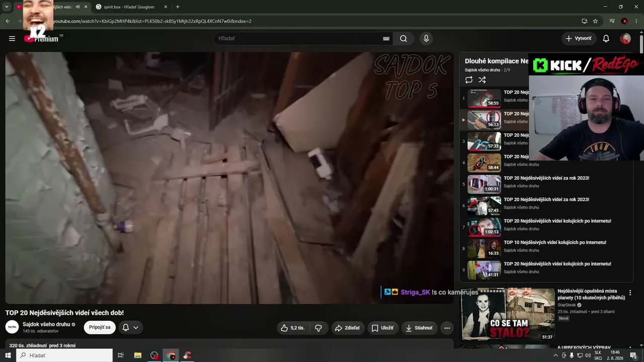Screen dimensions: 644x362
Task: Go back with the browser back arrow
Action: (x=8, y=21)
